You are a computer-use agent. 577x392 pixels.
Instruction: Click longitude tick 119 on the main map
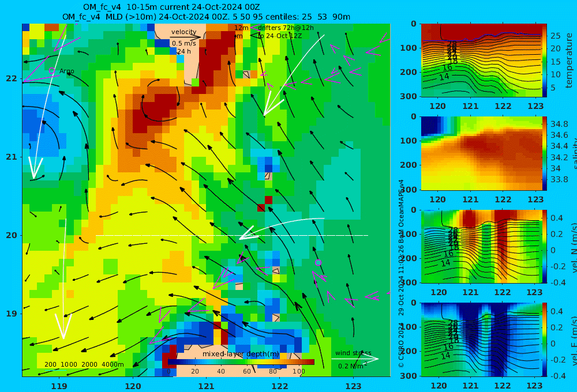coord(59,386)
